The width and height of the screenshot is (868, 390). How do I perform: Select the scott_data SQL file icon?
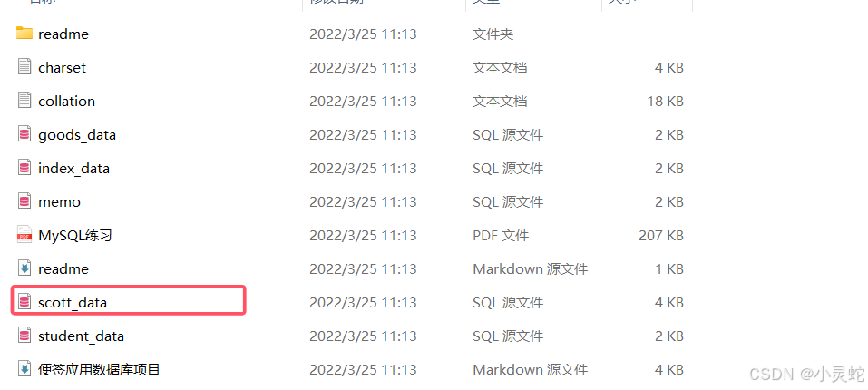click(24, 302)
